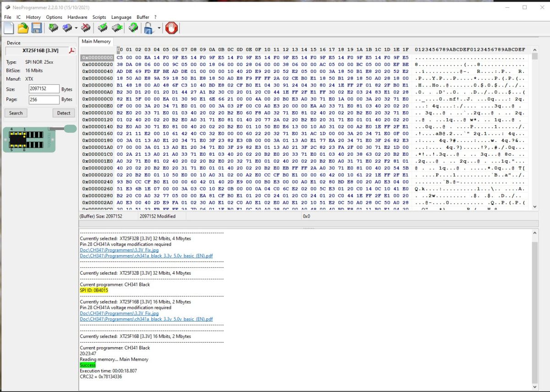
Task: Open the File menu
Action: [x=8, y=17]
